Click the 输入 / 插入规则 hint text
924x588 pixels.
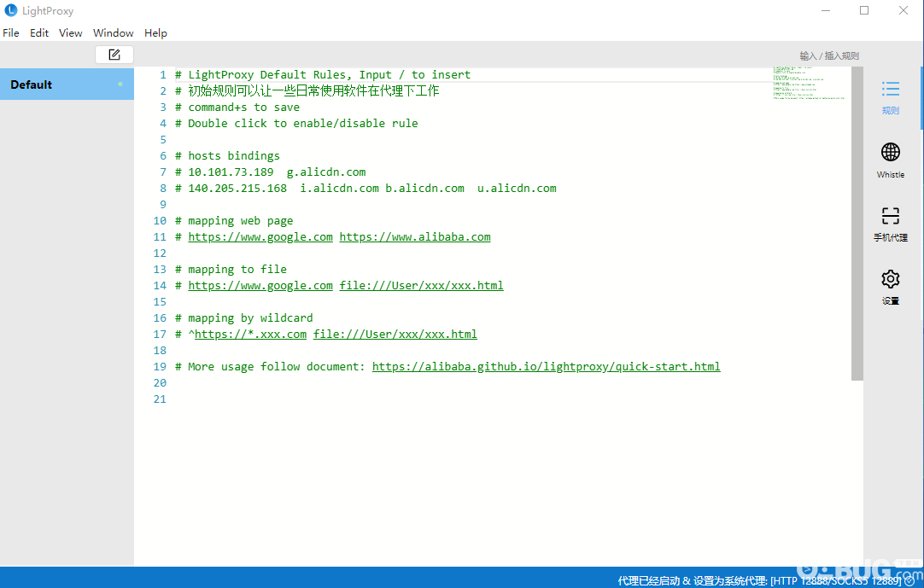click(829, 56)
